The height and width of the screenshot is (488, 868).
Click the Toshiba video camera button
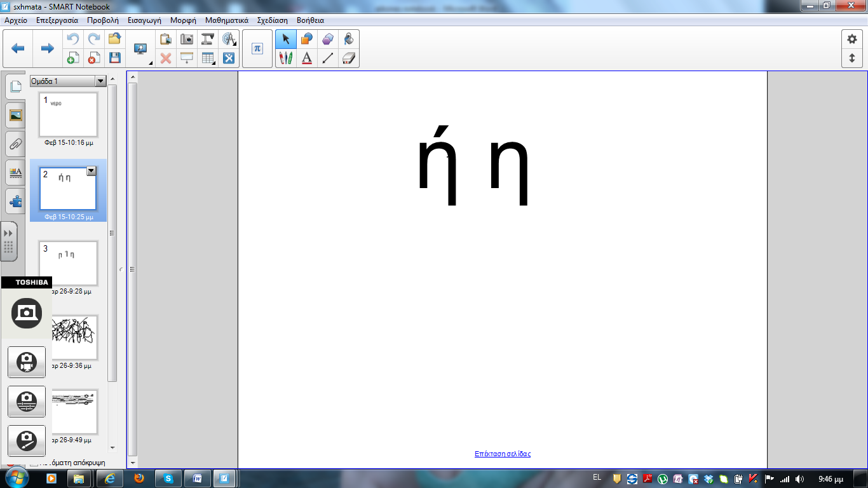pyautogui.click(x=27, y=362)
